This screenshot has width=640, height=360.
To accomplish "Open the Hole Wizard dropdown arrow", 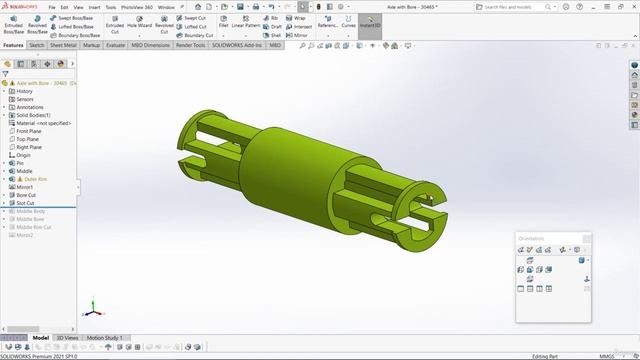I will point(139,36).
